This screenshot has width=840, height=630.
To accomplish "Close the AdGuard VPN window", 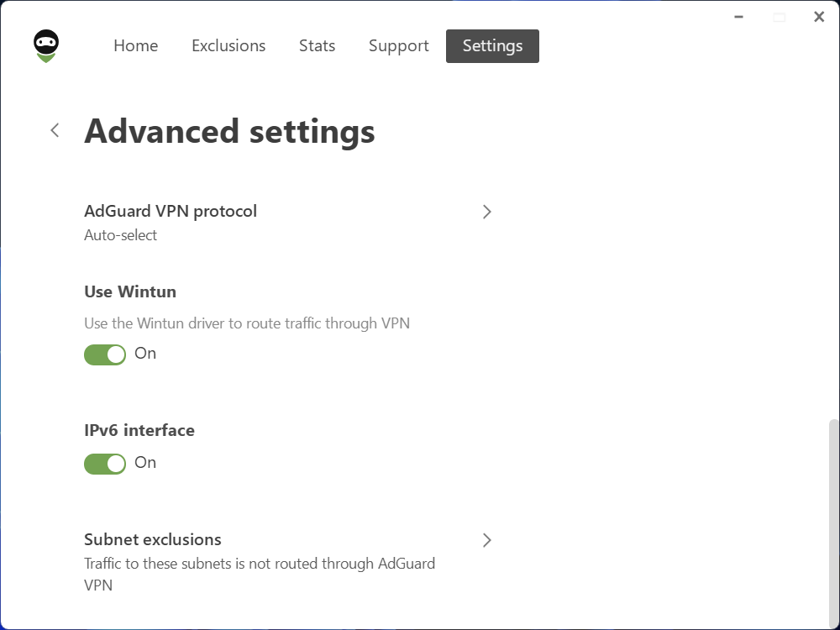I will [818, 17].
